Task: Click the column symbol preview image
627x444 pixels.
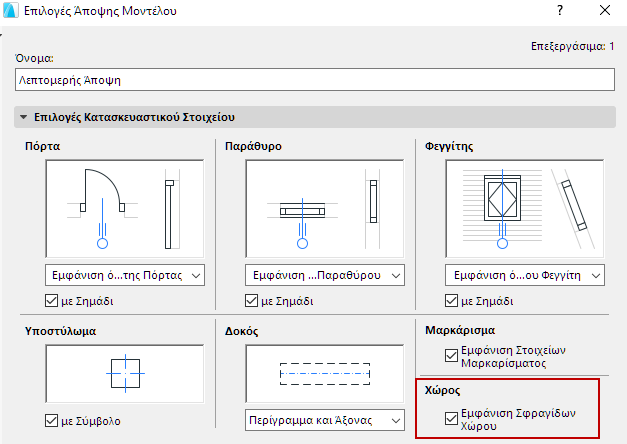Action: pyautogui.click(x=124, y=372)
